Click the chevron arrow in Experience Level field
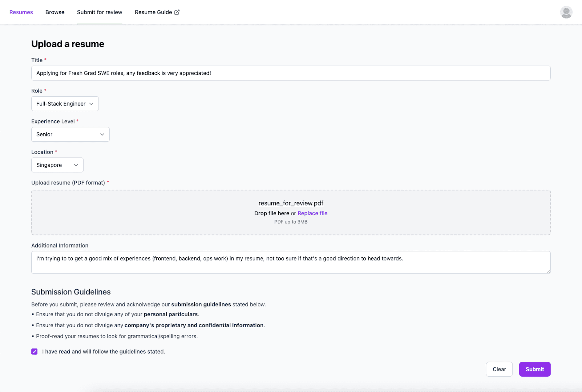This screenshot has width=582, height=392. tap(102, 135)
